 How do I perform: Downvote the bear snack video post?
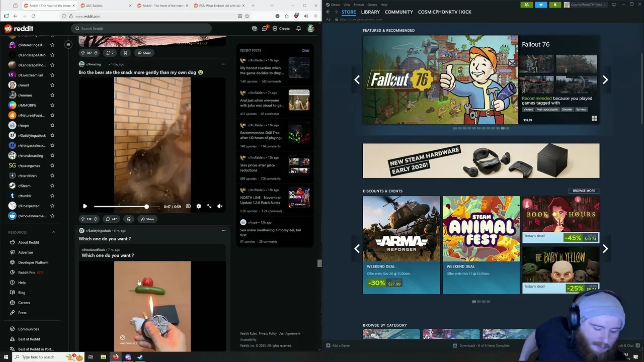[96, 219]
